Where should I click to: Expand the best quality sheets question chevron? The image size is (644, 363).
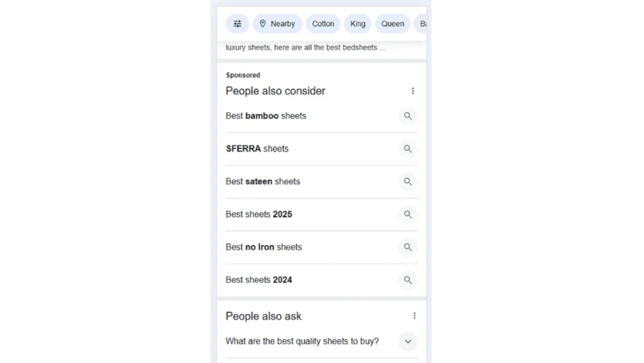tap(408, 341)
